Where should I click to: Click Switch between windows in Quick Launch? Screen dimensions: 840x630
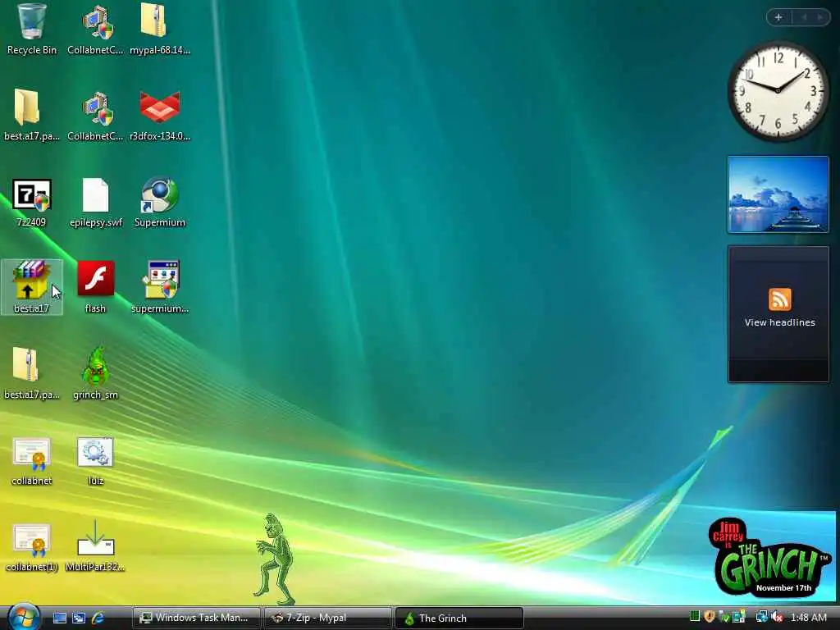click(79, 618)
